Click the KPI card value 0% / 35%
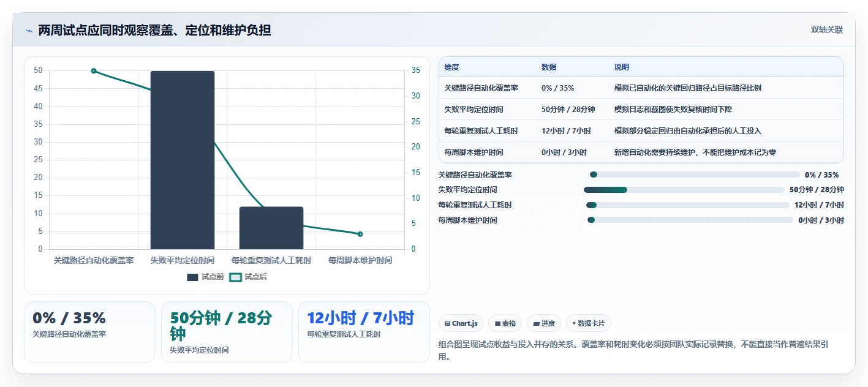 click(69, 318)
